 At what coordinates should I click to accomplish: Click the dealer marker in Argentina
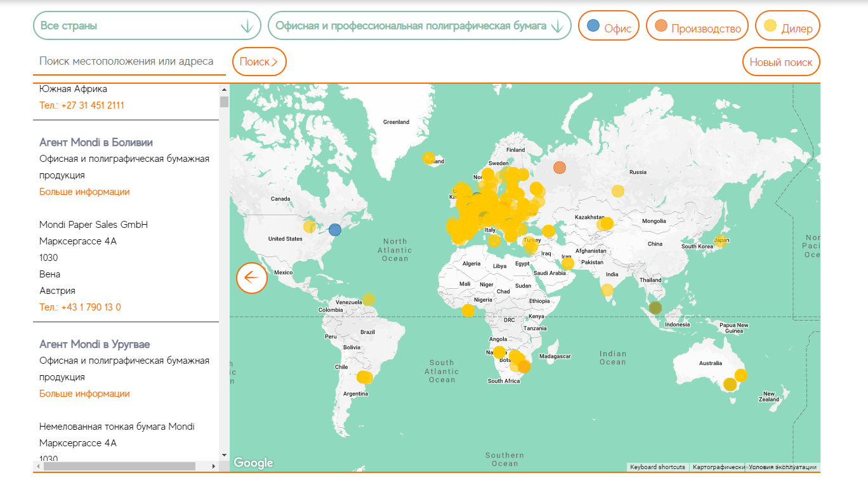(364, 377)
